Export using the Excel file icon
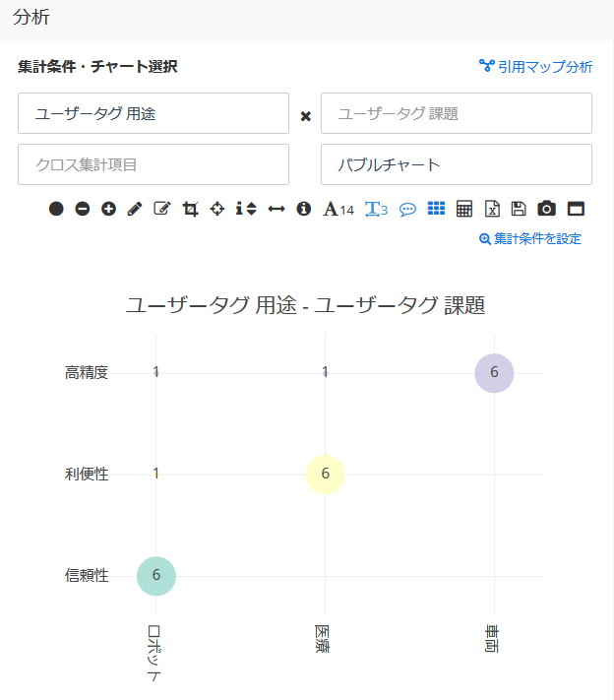This screenshot has width=614, height=700. point(492,209)
